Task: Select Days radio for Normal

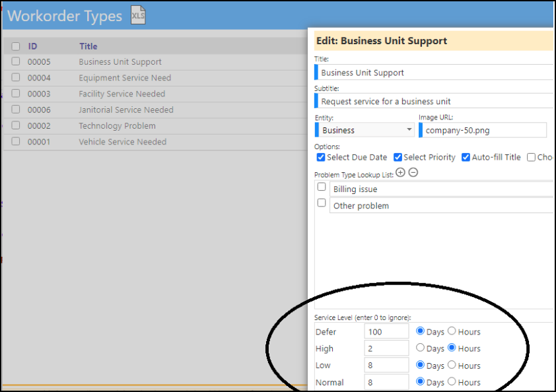Action: 420,381
